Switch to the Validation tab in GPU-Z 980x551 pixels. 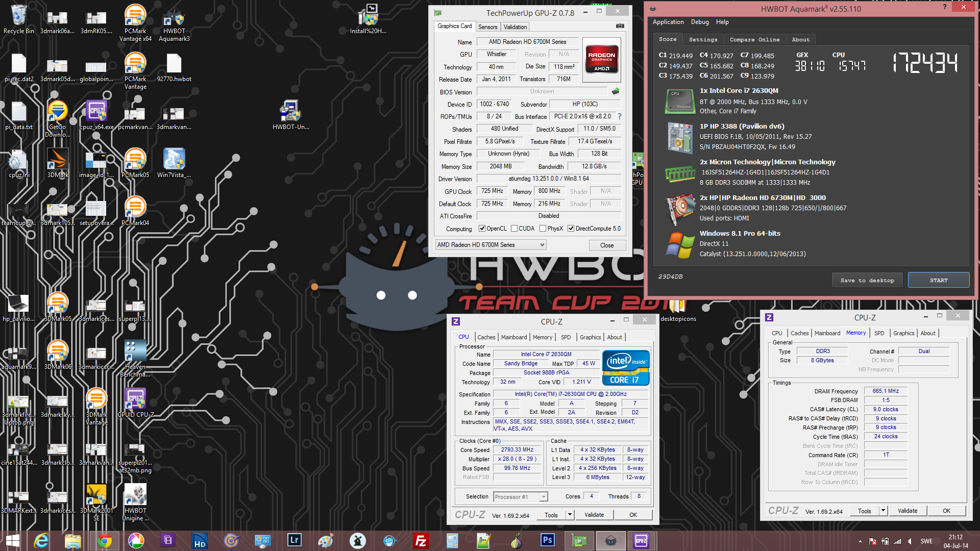(515, 27)
